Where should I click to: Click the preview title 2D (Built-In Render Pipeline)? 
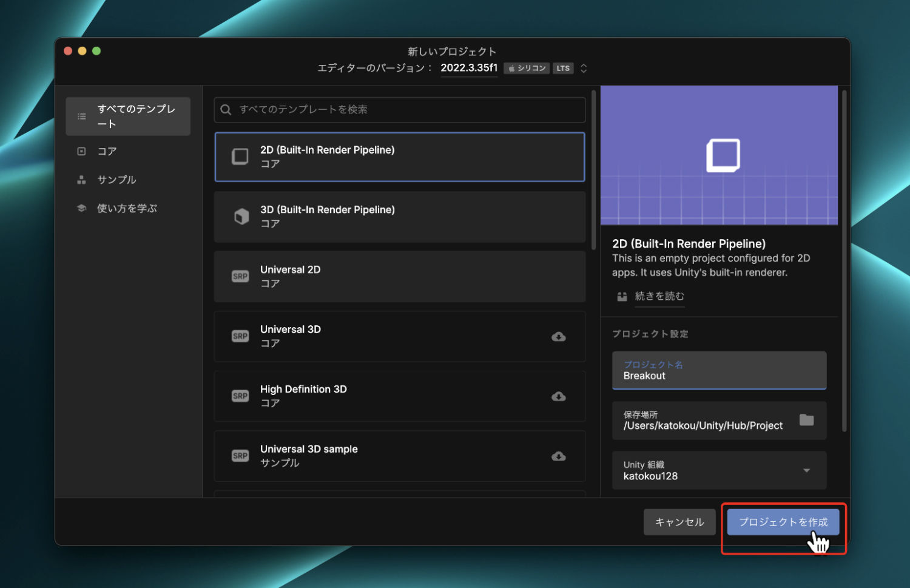(x=689, y=244)
